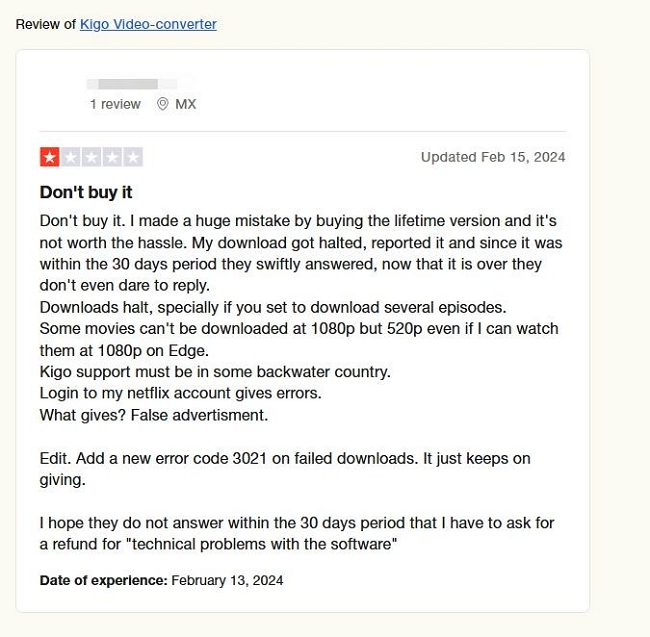
Task: Click the second grey rating star
Action: (71, 157)
